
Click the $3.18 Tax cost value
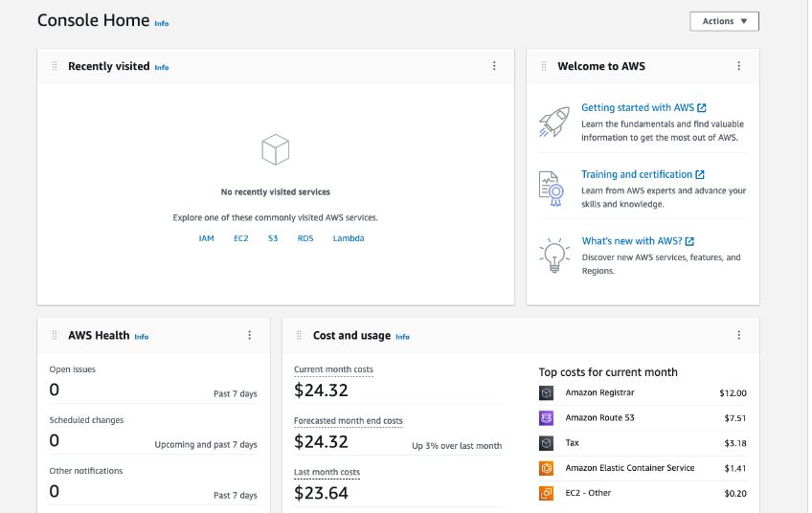[734, 444]
